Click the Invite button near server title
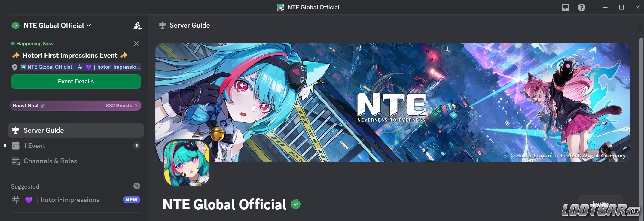This screenshot has width=644, height=221. click(x=600, y=204)
